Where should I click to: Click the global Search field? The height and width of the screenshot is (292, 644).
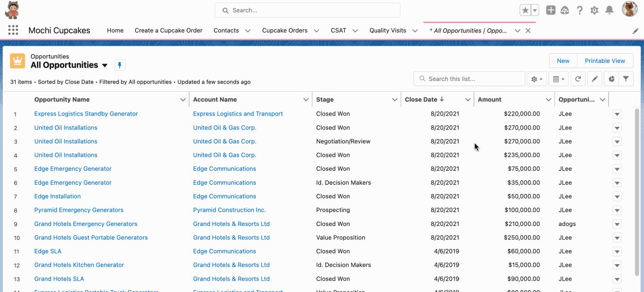(x=308, y=10)
